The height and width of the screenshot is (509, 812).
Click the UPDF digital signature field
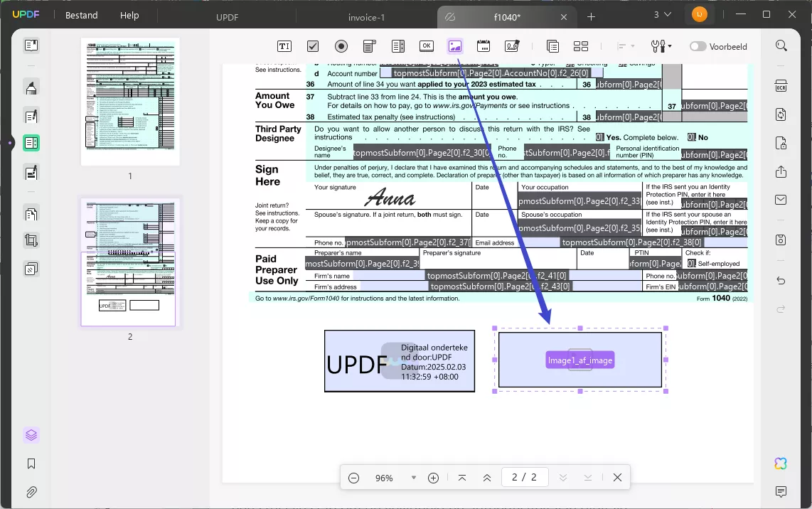tap(400, 361)
